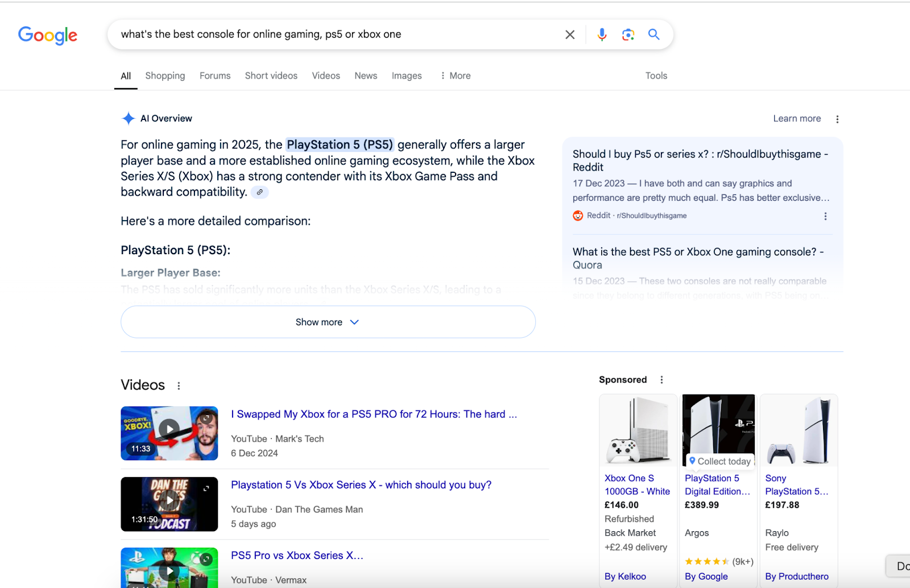Submit search with the magnifier icon

click(654, 34)
